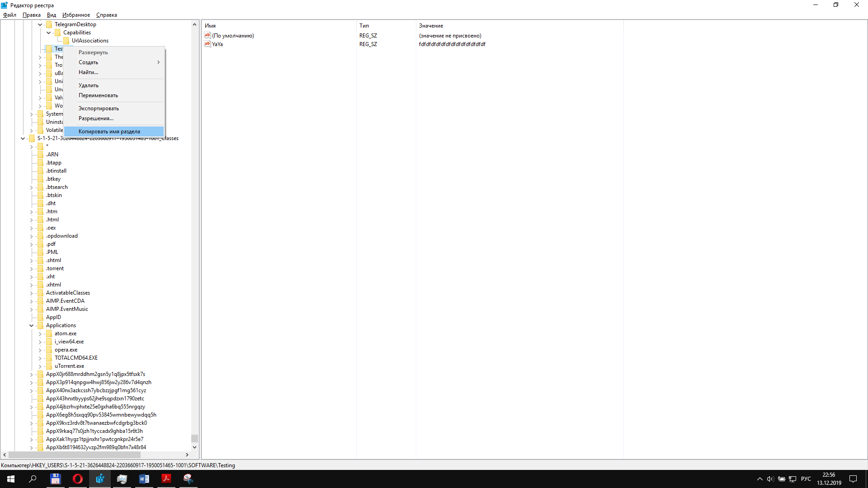The width and height of the screenshot is (868, 488).
Task: Choose Копировать имя раздела in context menu
Action: [114, 131]
